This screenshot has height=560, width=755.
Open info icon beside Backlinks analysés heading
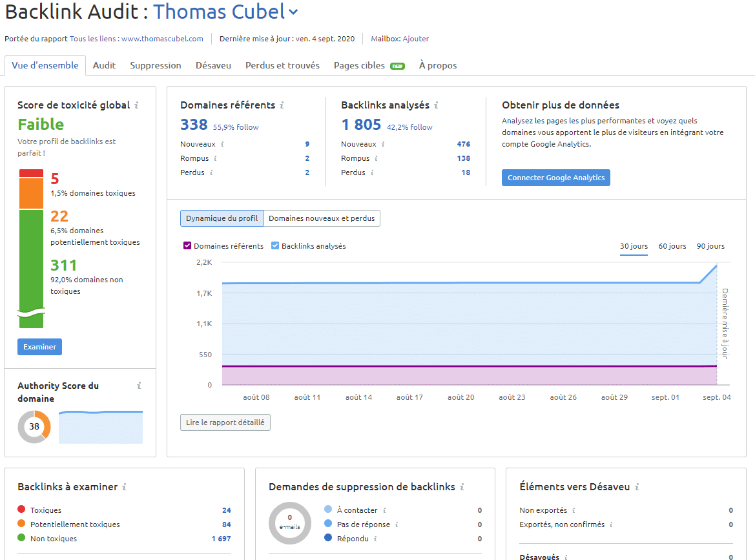pyautogui.click(x=436, y=105)
